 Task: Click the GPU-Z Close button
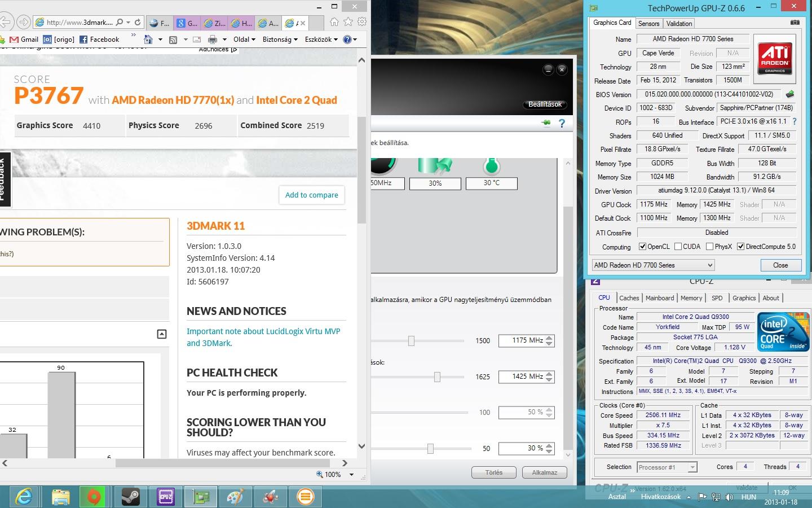click(780, 265)
